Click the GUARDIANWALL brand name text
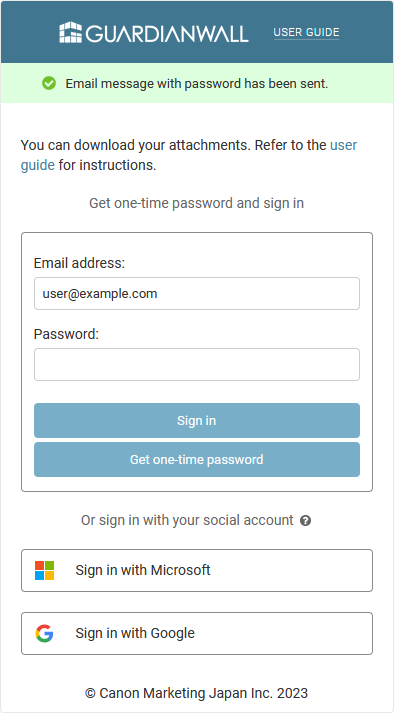The height and width of the screenshot is (713, 394). 167,34
